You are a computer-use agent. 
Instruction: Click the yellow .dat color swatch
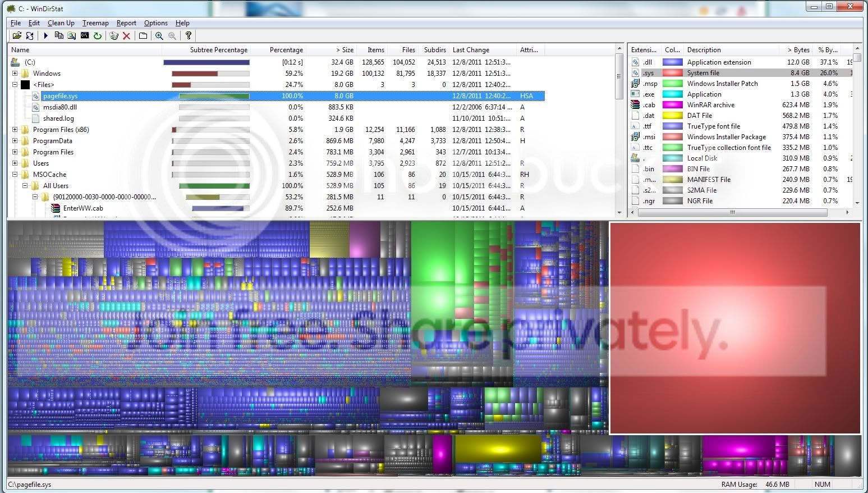point(672,116)
